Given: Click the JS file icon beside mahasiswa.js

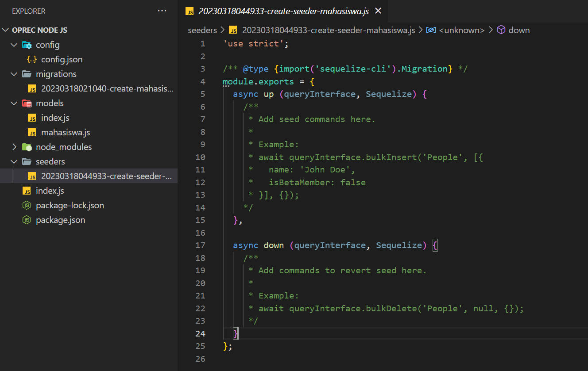Looking at the screenshot, I should 33,132.
